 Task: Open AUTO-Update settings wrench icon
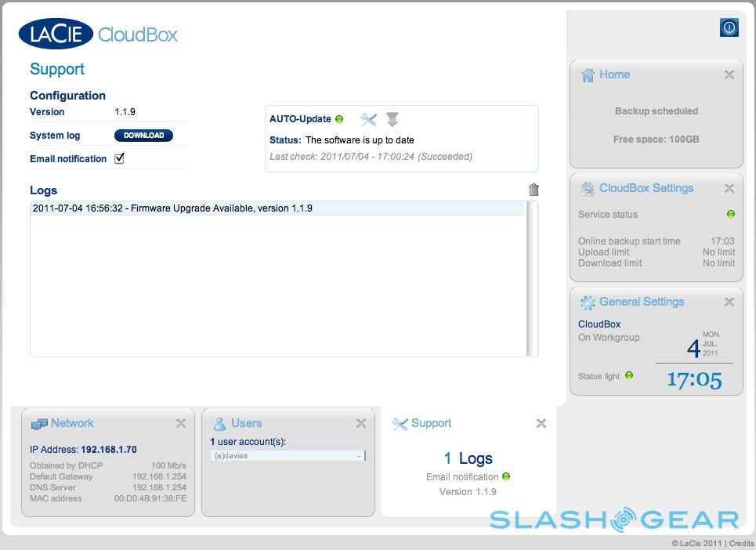368,119
